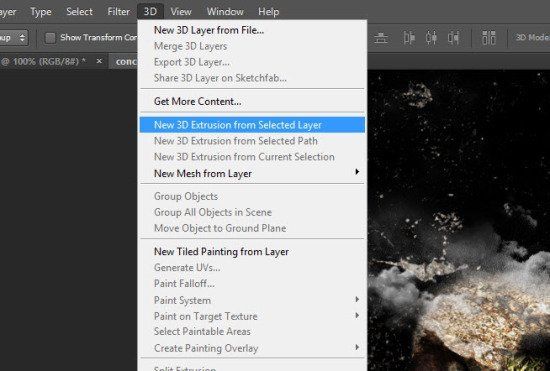Choose Group Objects
Image resolution: width=550 pixels, height=371 pixels.
(x=252, y=196)
